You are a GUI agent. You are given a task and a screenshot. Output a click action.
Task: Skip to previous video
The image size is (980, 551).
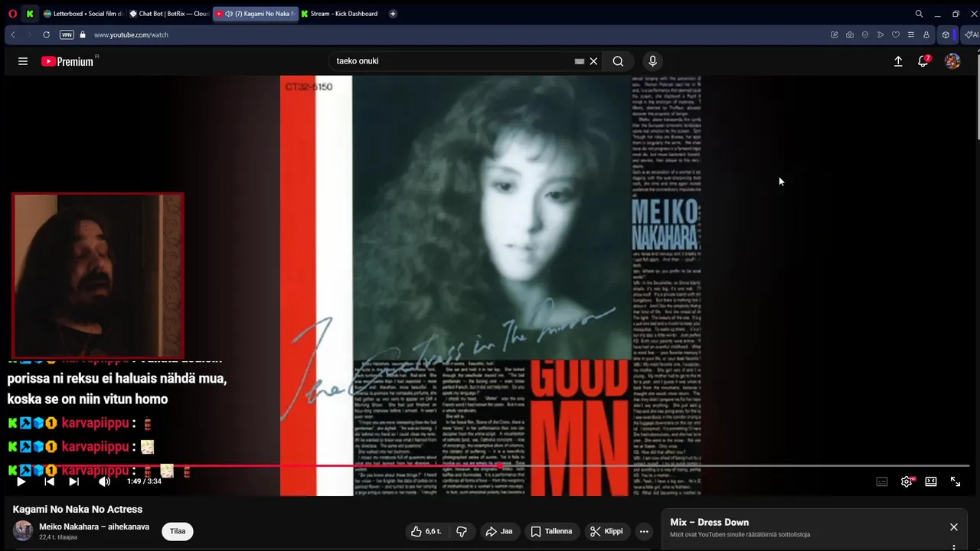tap(49, 481)
